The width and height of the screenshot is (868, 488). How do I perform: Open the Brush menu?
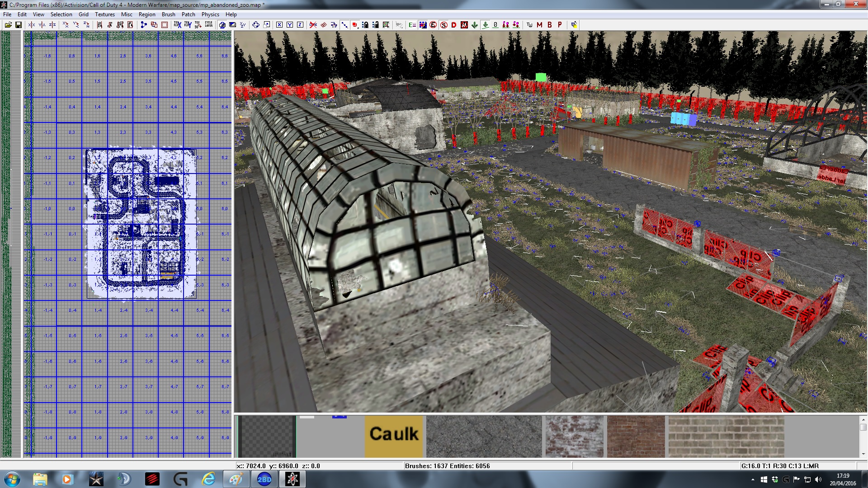click(x=168, y=14)
